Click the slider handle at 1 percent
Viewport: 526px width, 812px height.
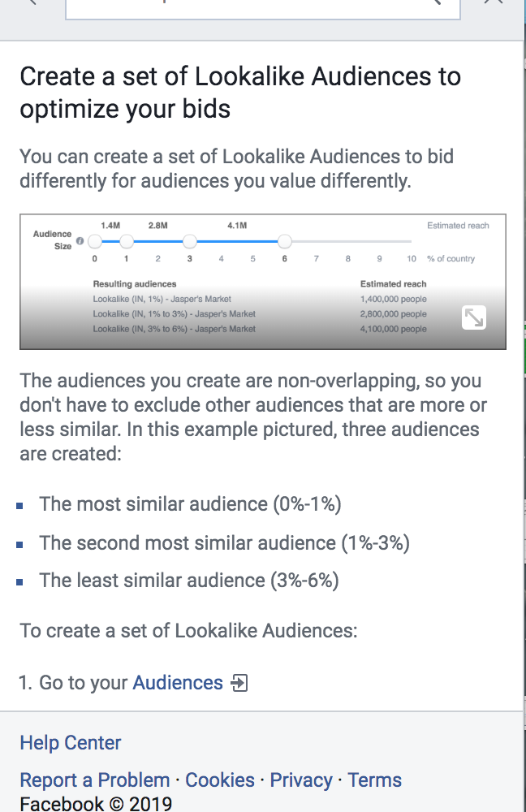click(x=127, y=241)
